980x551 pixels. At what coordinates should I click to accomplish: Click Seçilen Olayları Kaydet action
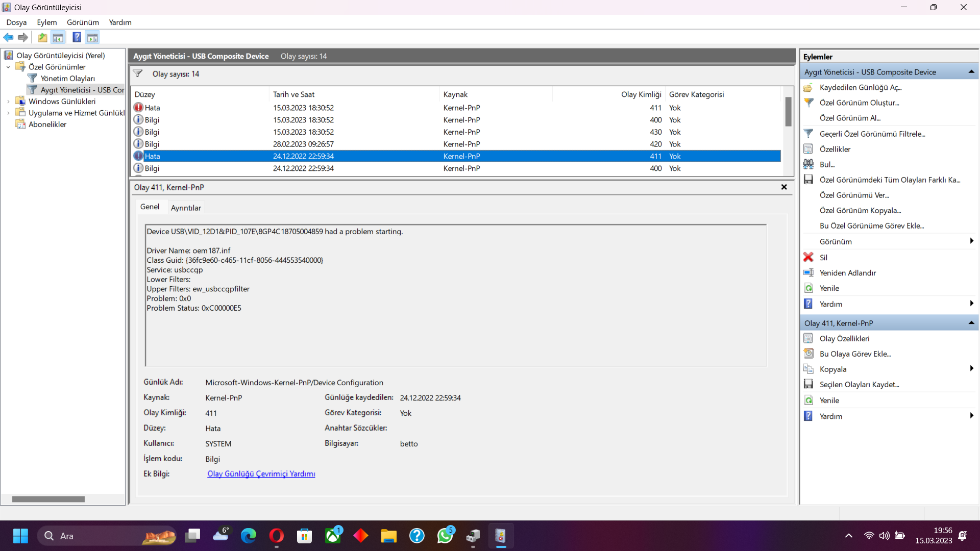coord(859,385)
